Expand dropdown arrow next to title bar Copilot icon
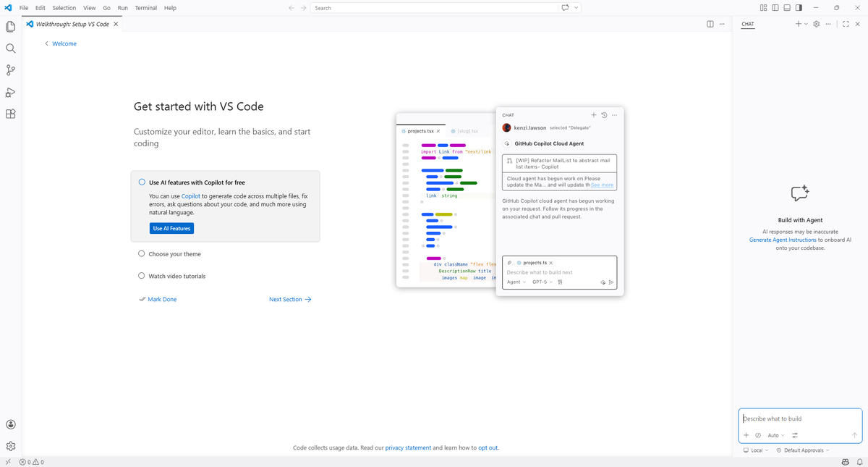This screenshot has width=868, height=467. [576, 8]
